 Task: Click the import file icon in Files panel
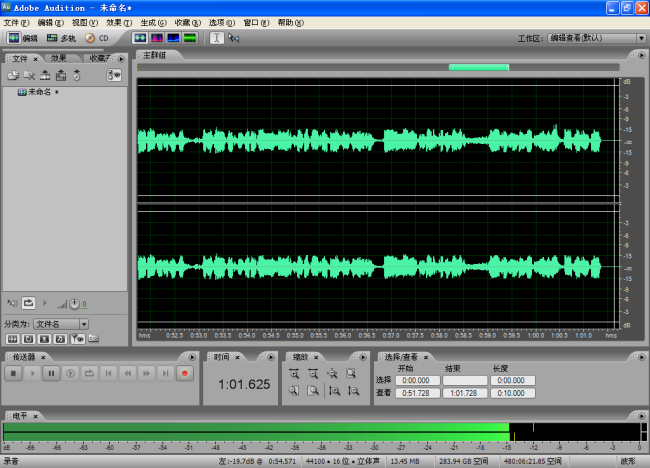13,75
